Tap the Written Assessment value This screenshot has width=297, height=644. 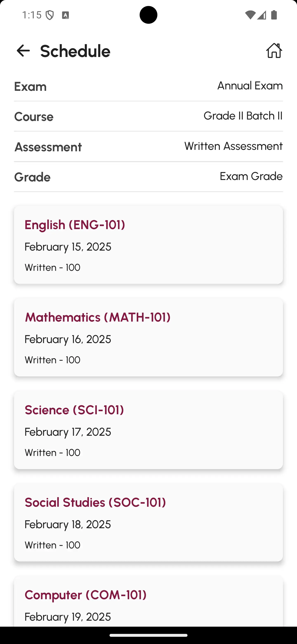coord(233,146)
